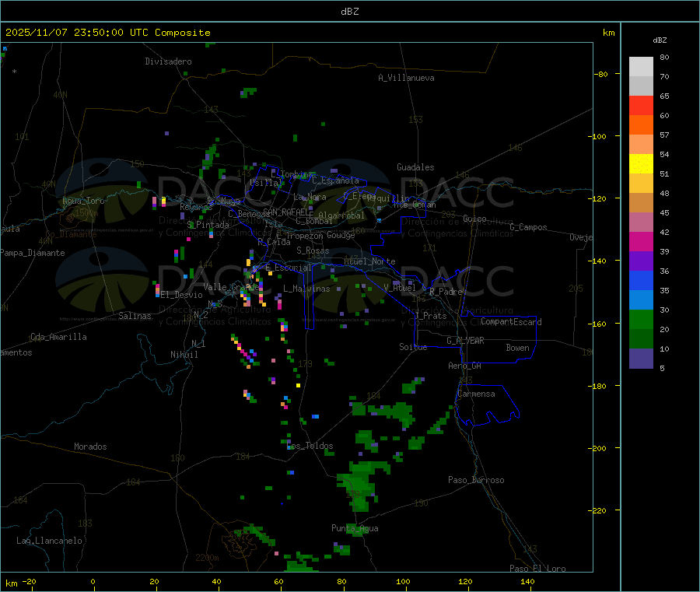Select the '-20' tick on the bottom km axis
The height and width of the screenshot is (592, 700).
[x=30, y=581]
